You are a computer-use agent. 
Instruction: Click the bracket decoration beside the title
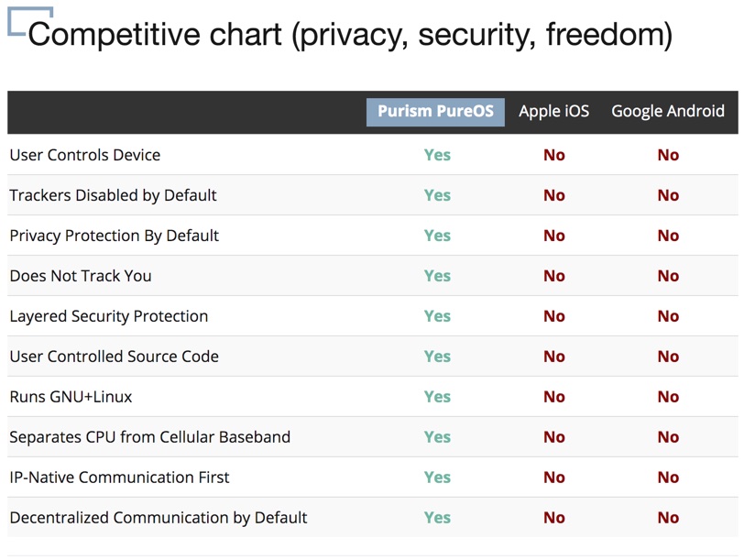18,20
